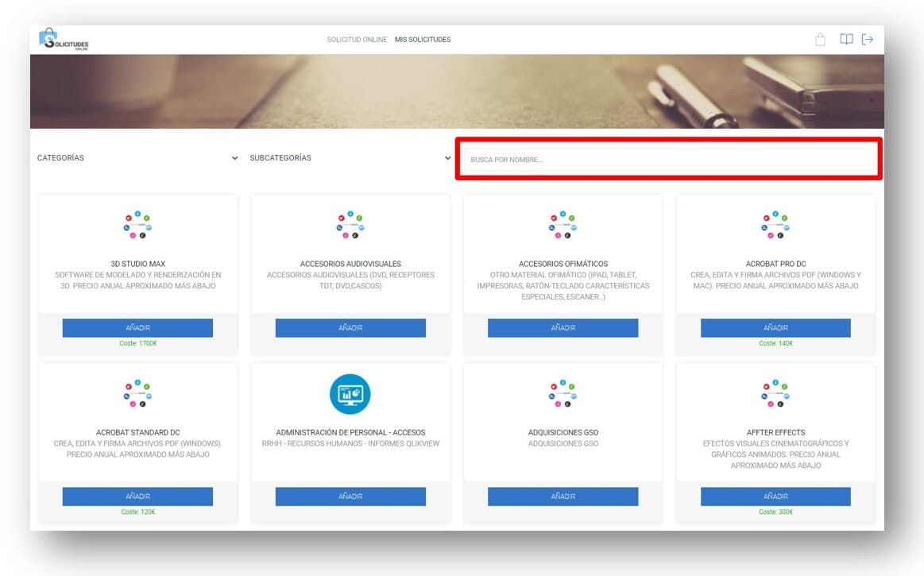Select the Administración de Personal monitor icon
The height and width of the screenshot is (576, 924).
(350, 394)
